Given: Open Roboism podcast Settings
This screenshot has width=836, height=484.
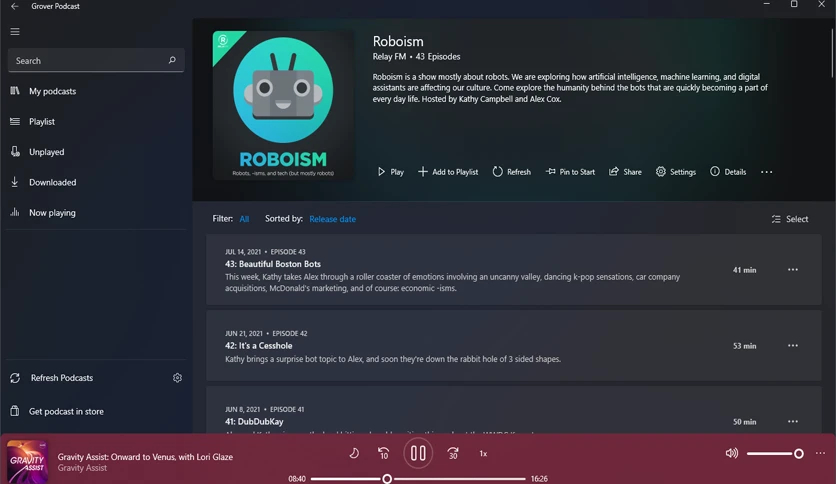Looking at the screenshot, I should pyautogui.click(x=676, y=172).
